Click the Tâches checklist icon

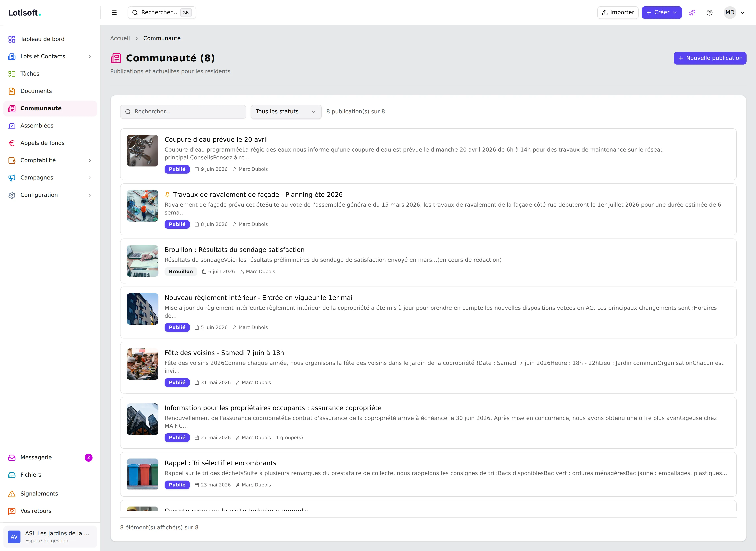click(x=12, y=74)
